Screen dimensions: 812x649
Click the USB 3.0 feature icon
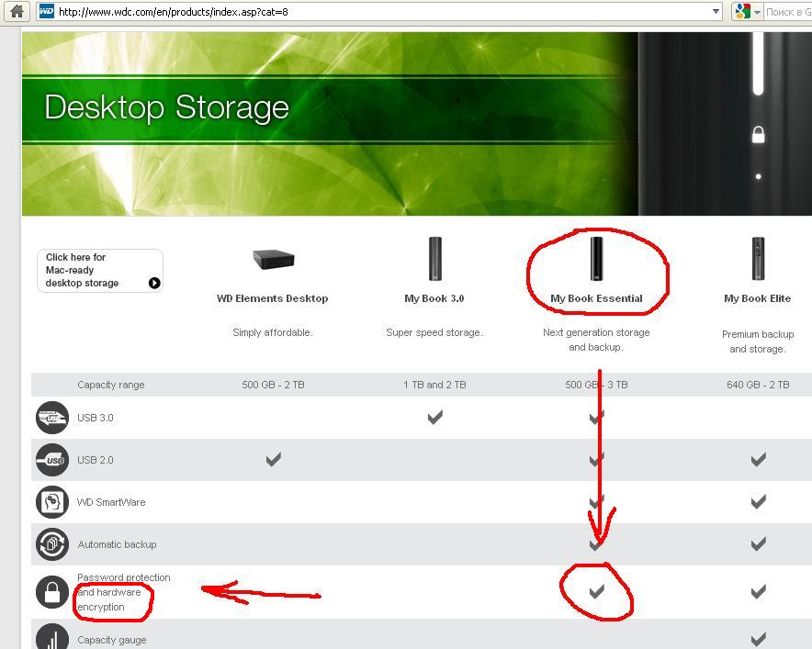point(51,418)
